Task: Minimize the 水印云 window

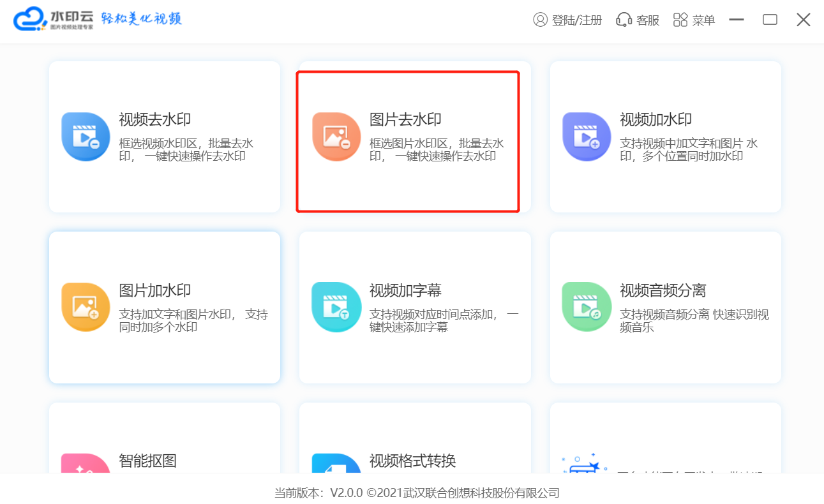Action: [x=737, y=20]
